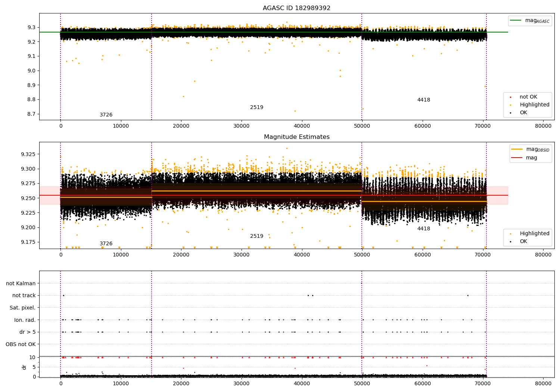
Task: Click the 9.1 y-axis tick label
Action: click(31, 56)
